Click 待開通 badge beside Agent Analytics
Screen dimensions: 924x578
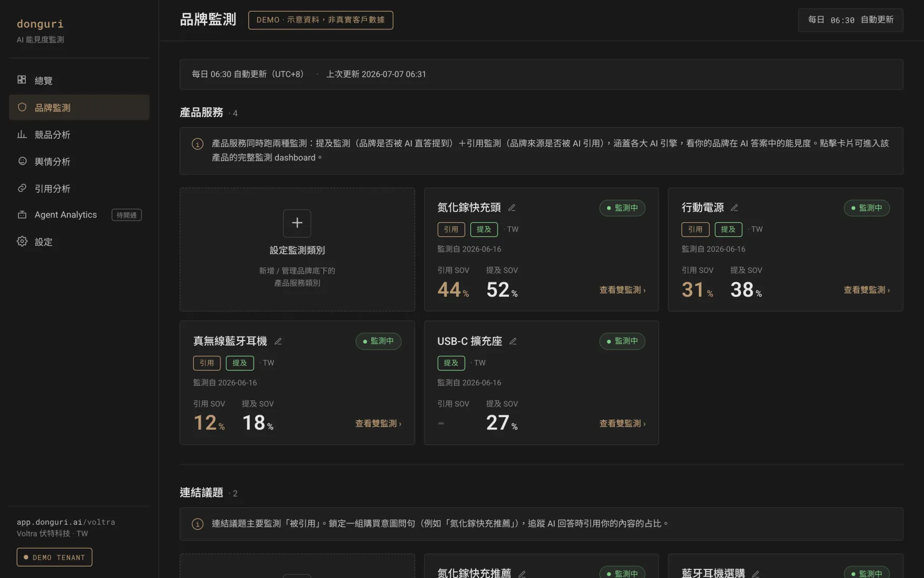click(x=127, y=215)
